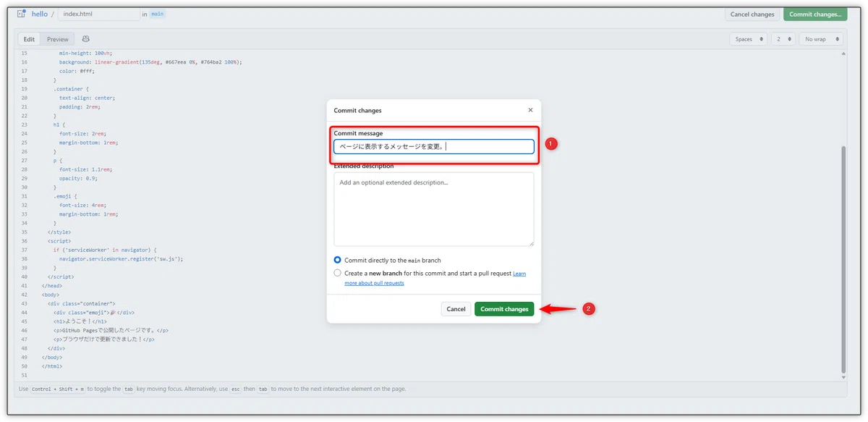The width and height of the screenshot is (868, 422).
Task: Click the .container selector line
Action: click(72, 89)
